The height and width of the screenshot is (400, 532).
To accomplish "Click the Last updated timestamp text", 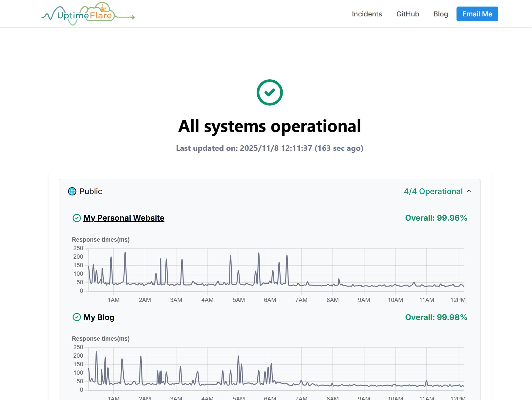I will [x=269, y=148].
